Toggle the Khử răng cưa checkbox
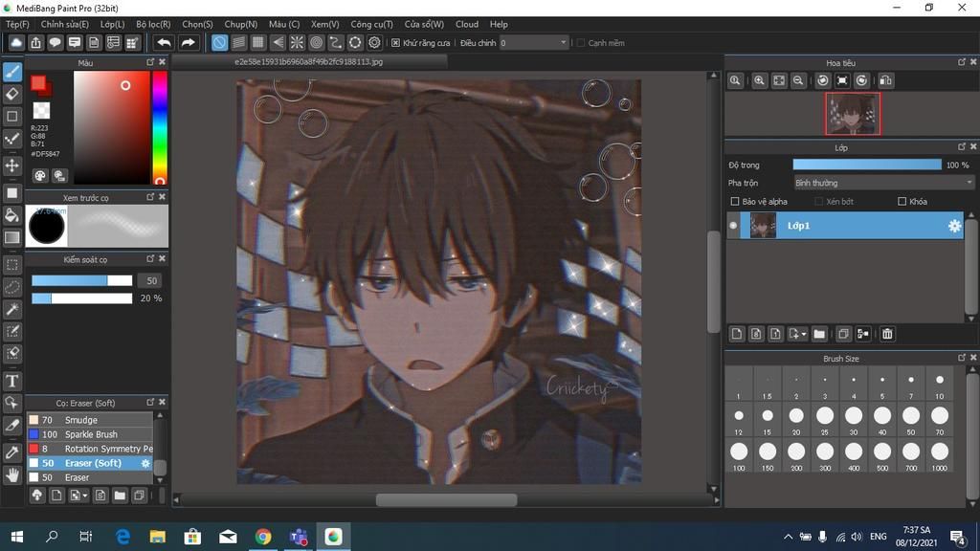This screenshot has width=980, height=551. tap(395, 42)
